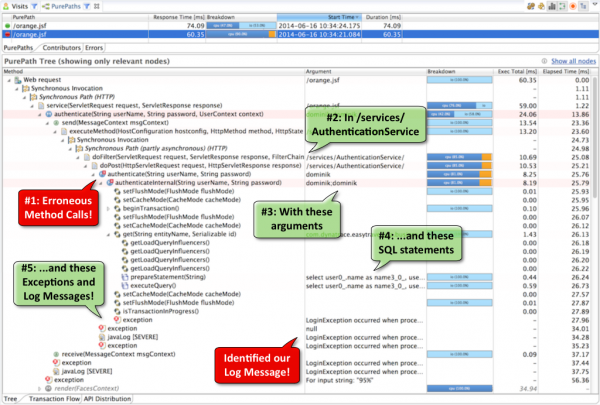Viewport: 600px width, 405px height.
Task: Click the green icon of send(MessageContext msgContext)
Action: pyautogui.click(x=56, y=123)
